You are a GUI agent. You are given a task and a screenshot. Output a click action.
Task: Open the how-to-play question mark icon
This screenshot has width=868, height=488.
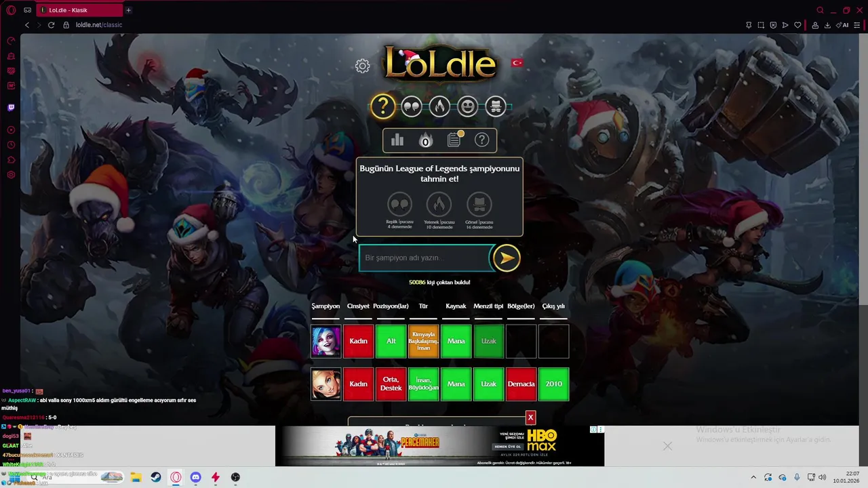point(481,140)
